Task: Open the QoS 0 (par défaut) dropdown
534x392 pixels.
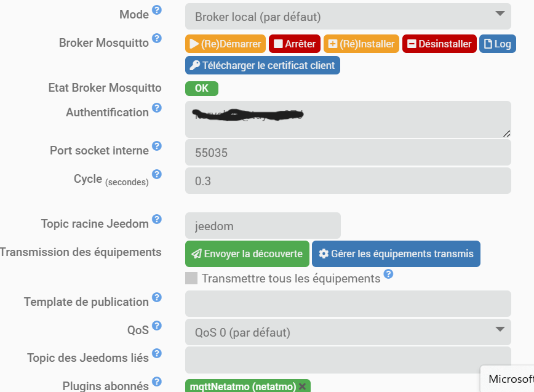Action: [x=348, y=332]
